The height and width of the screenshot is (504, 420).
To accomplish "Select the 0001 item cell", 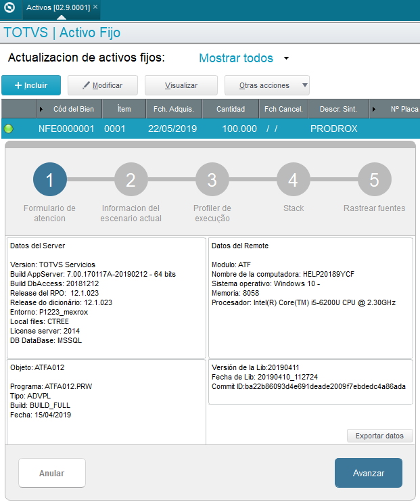I will tap(115, 129).
